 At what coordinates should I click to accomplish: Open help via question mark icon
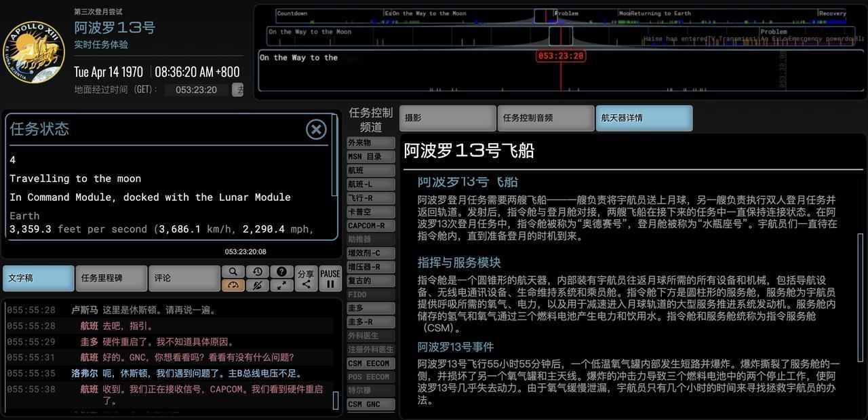pos(281,271)
